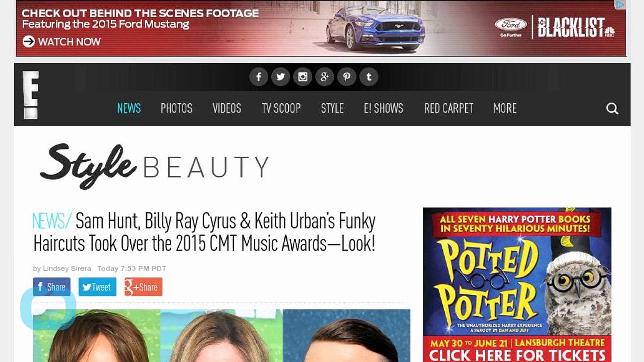Image resolution: width=644 pixels, height=362 pixels.
Task: Share article on Google Plus
Action: click(144, 287)
